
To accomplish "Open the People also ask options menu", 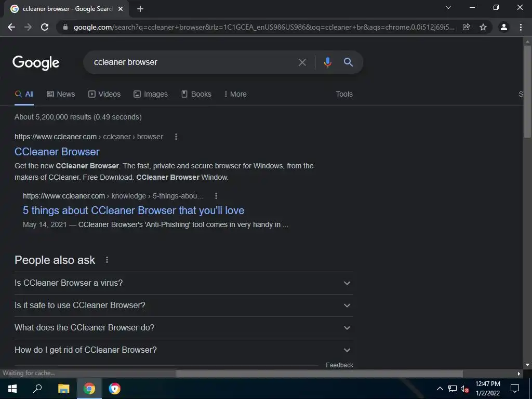I will pyautogui.click(x=107, y=260).
